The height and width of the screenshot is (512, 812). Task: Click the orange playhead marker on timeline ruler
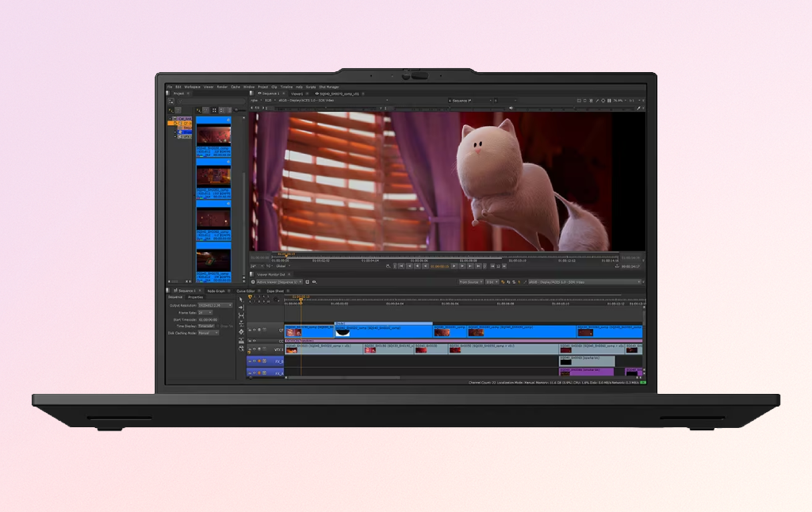301,298
